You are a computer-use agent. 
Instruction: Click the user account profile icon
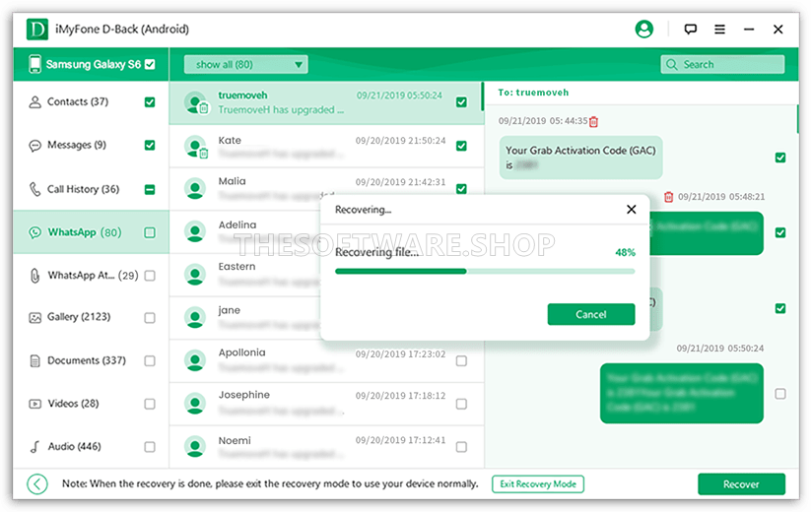point(644,30)
